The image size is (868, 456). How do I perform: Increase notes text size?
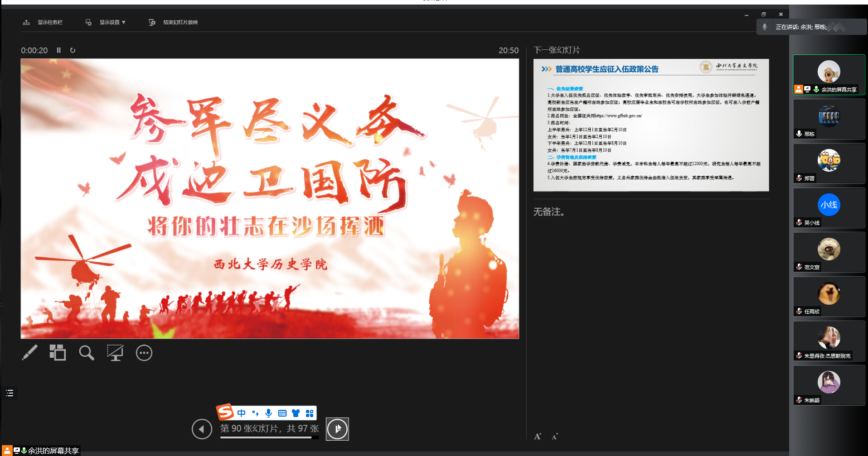click(538, 437)
